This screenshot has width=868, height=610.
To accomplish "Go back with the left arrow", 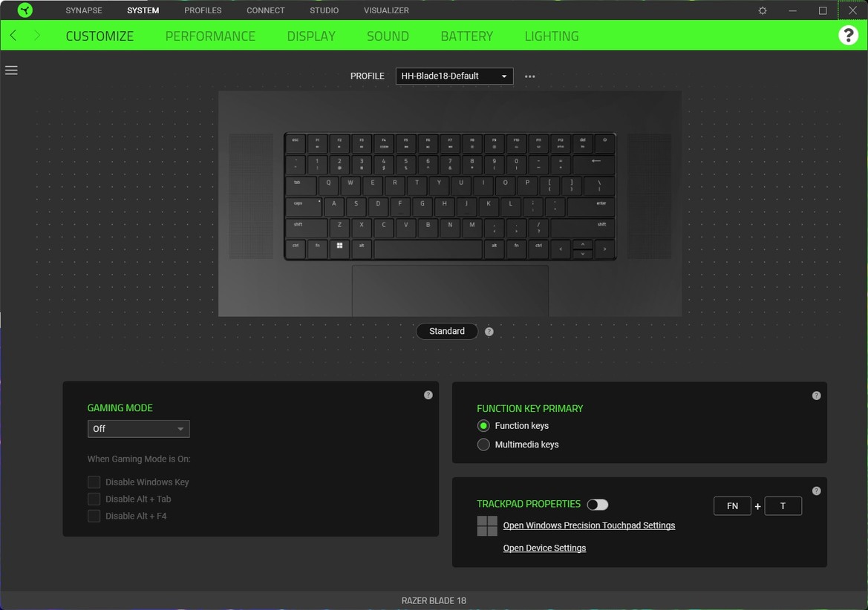I will (13, 36).
